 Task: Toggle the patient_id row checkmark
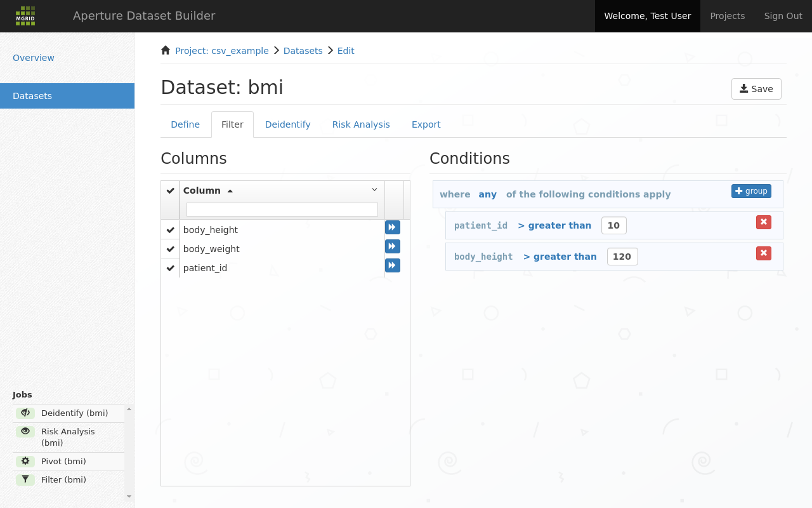click(x=171, y=268)
